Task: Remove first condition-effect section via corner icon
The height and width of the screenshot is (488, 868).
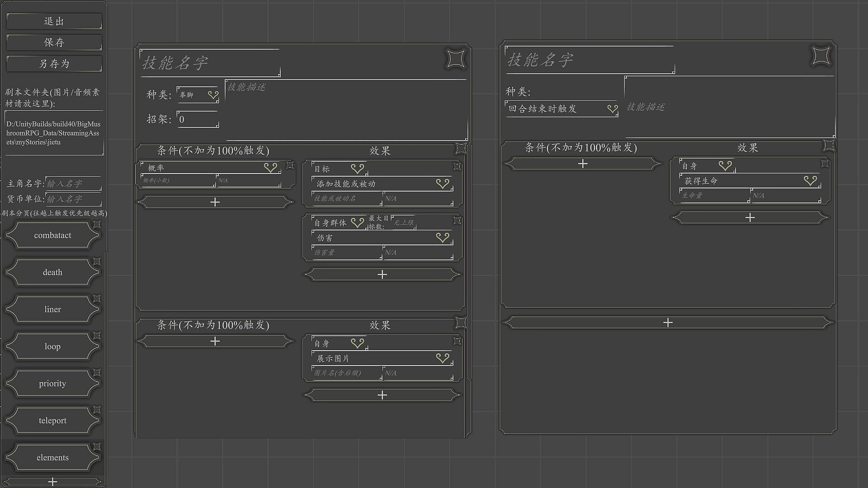Action: (x=461, y=148)
